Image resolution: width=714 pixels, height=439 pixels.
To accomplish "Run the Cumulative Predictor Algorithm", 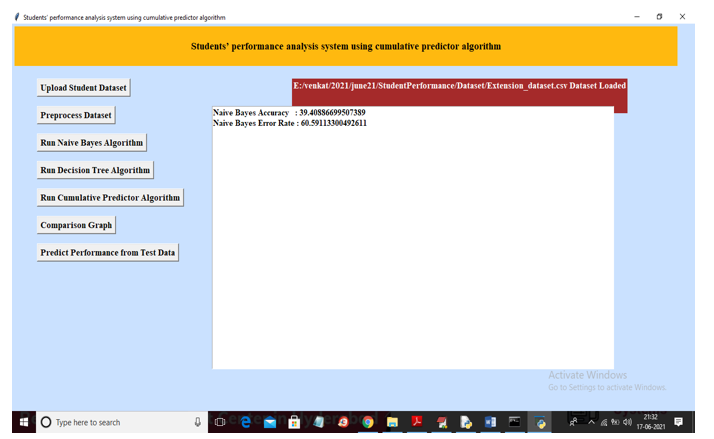I will point(110,198).
